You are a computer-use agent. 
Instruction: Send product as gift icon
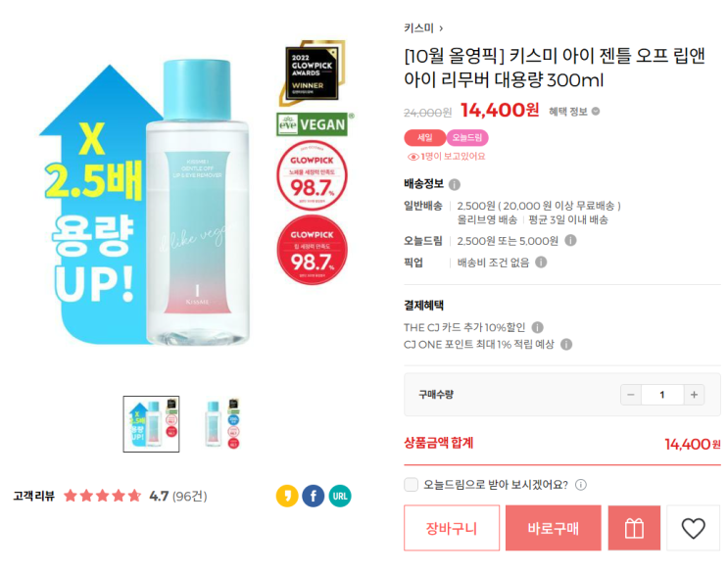coord(634,528)
